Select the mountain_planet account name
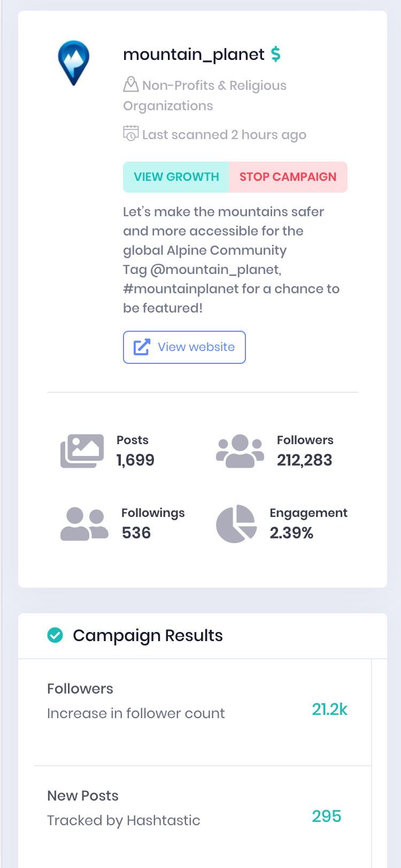The height and width of the screenshot is (868, 401). point(194,54)
